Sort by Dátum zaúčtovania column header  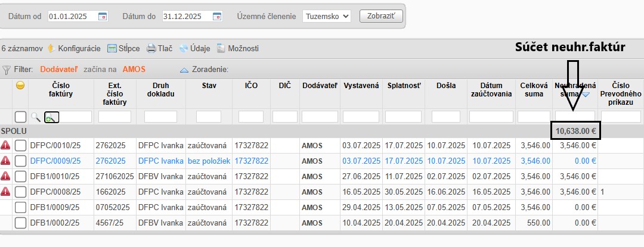point(491,90)
